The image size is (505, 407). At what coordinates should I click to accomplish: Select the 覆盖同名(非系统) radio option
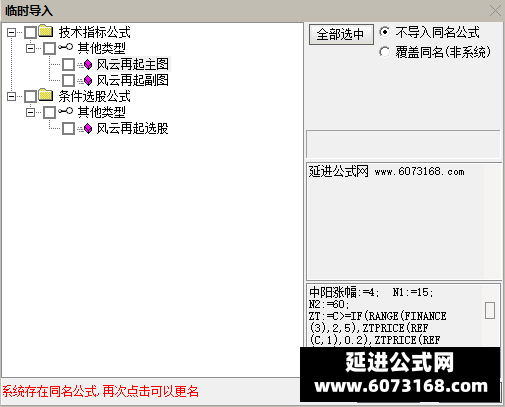384,52
